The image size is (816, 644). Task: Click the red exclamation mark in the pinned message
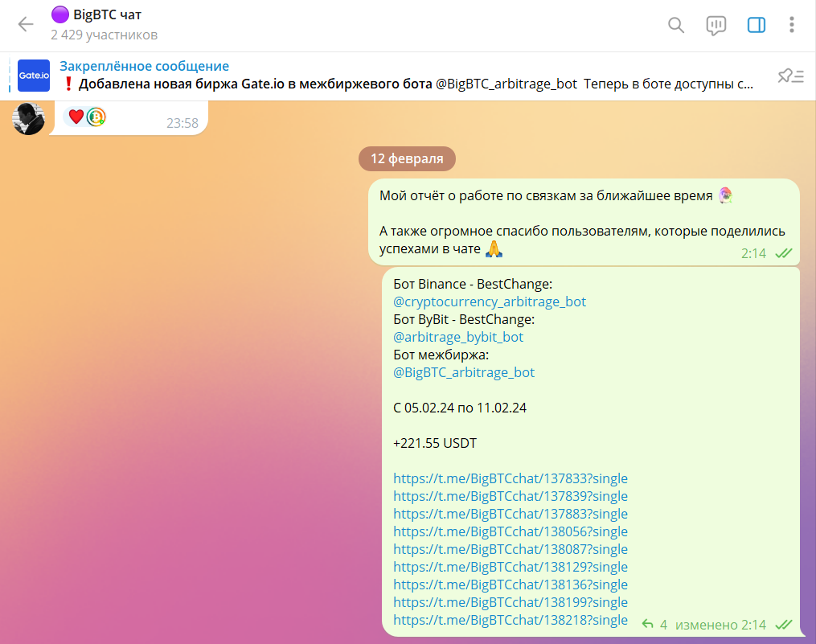68,84
